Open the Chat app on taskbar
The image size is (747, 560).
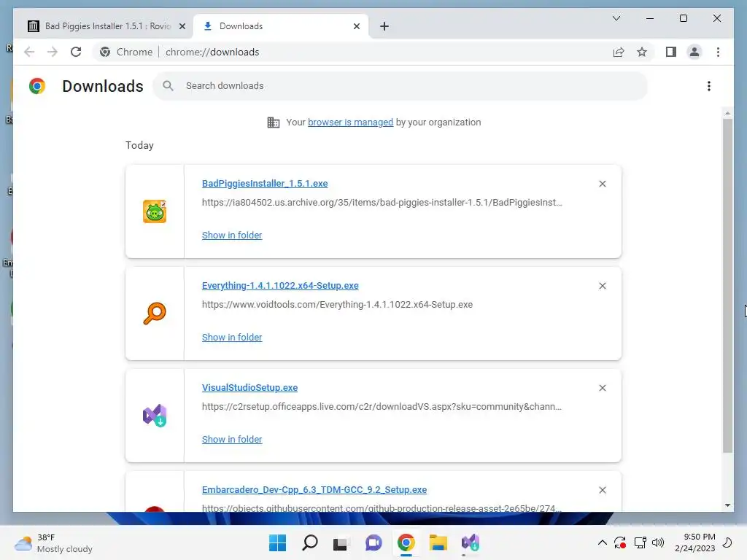[373, 542]
